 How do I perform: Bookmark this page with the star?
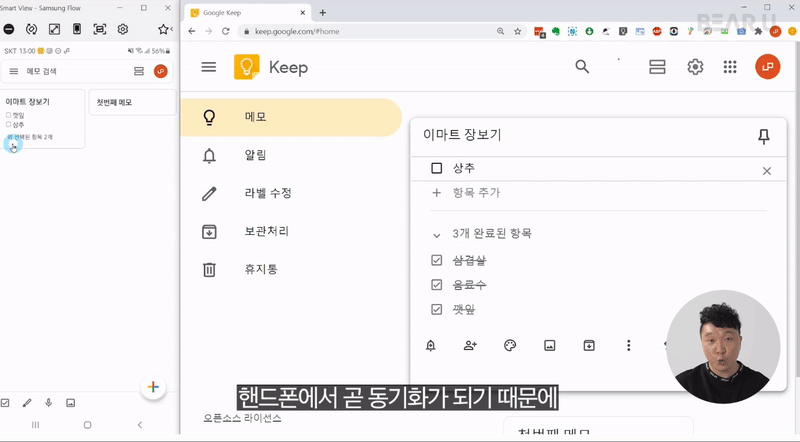517,31
